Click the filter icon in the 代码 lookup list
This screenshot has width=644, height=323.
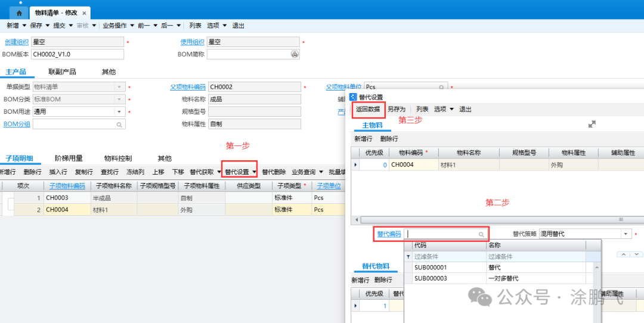(x=408, y=257)
